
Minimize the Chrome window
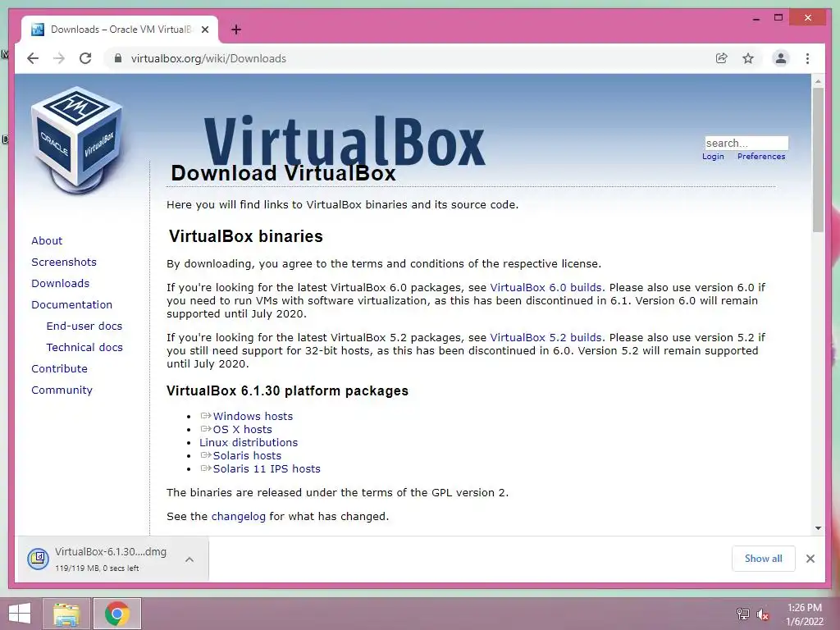tap(756, 18)
